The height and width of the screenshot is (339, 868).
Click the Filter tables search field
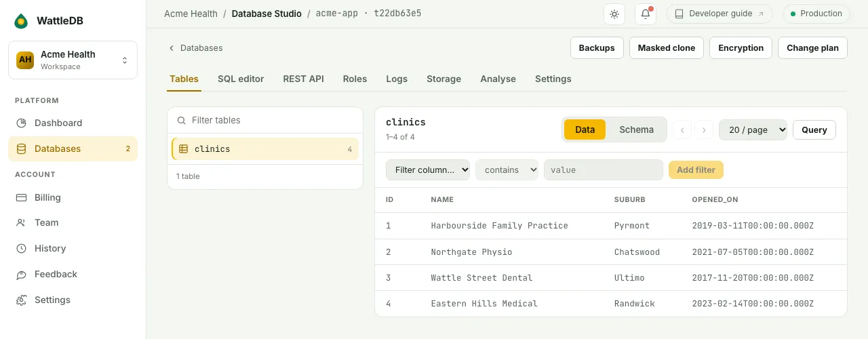[265, 120]
